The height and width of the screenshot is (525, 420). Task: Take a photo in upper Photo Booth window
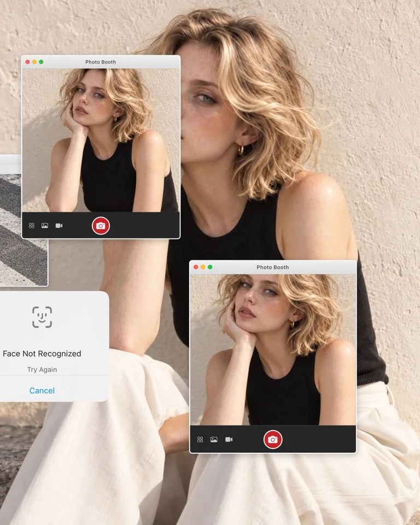(x=101, y=226)
